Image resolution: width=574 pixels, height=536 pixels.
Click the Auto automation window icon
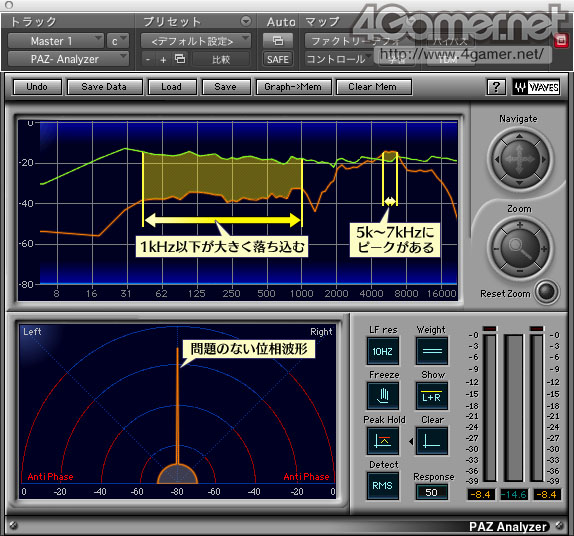tap(278, 40)
